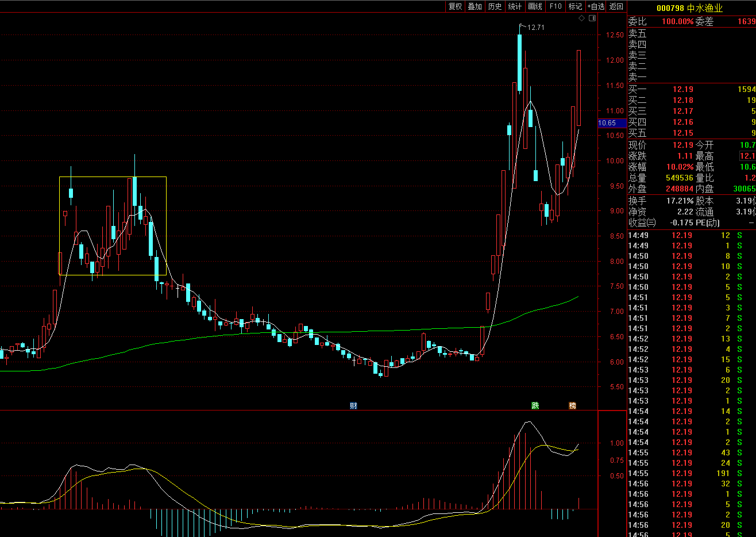Screen dimensions: 756x537
Task: Click the 最低 label
Action: (704, 167)
